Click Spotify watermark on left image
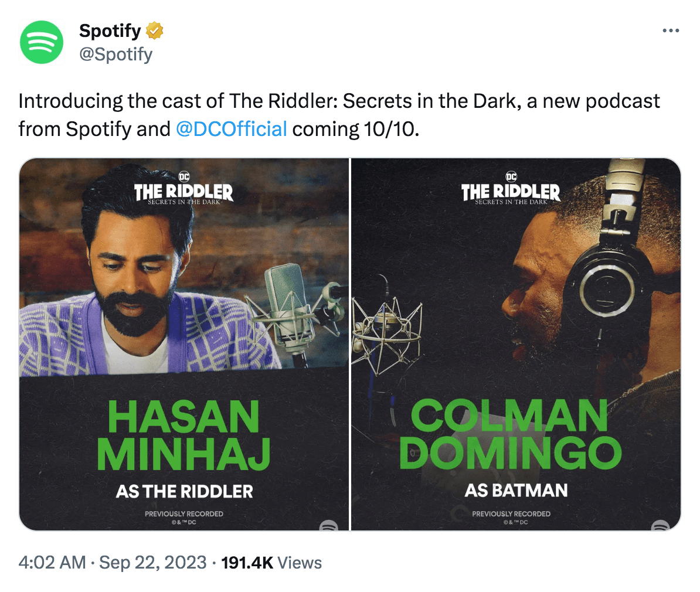700x592 pixels. (x=329, y=526)
